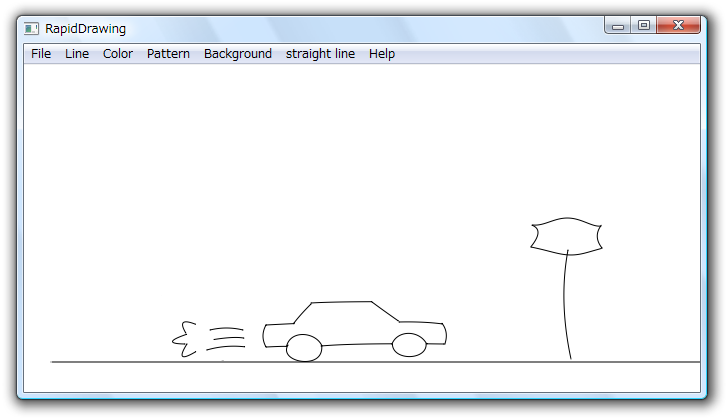Open the Line menu
Viewport: 728px width, 418px height.
pyautogui.click(x=77, y=54)
